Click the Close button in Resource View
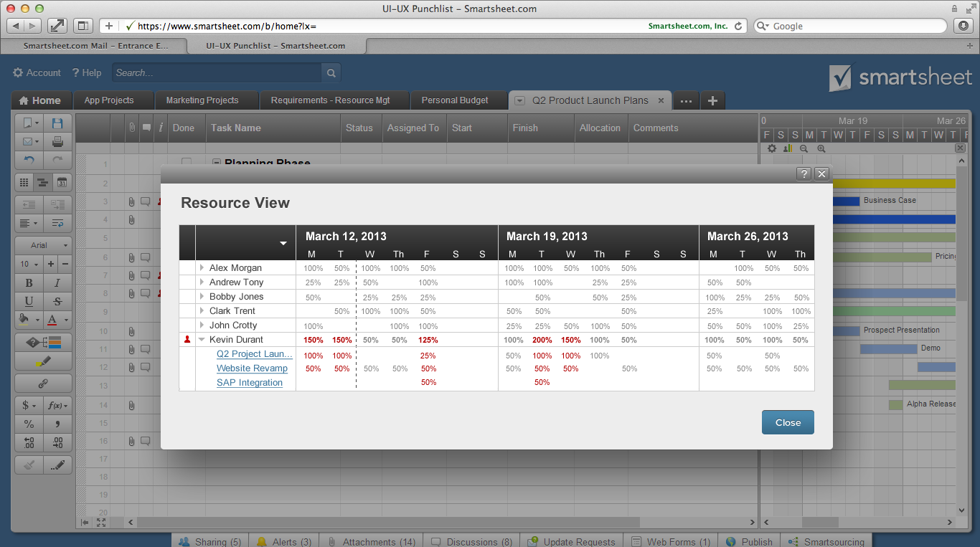Image resolution: width=980 pixels, height=547 pixels. coord(788,422)
